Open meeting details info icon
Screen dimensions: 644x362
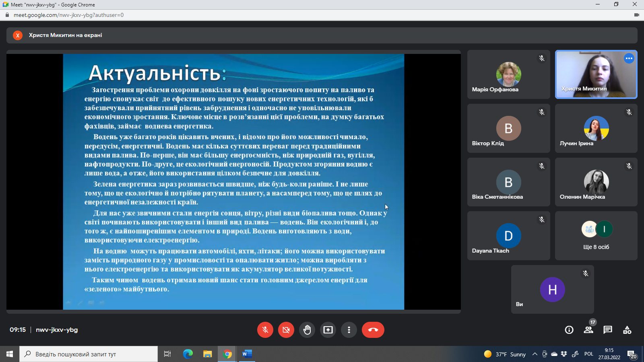pos(569,330)
